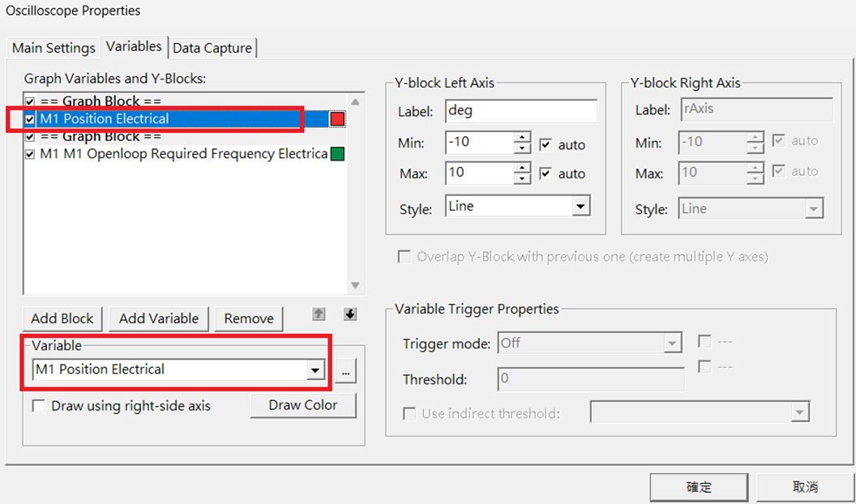Click the move variable down arrow icon

(349, 314)
